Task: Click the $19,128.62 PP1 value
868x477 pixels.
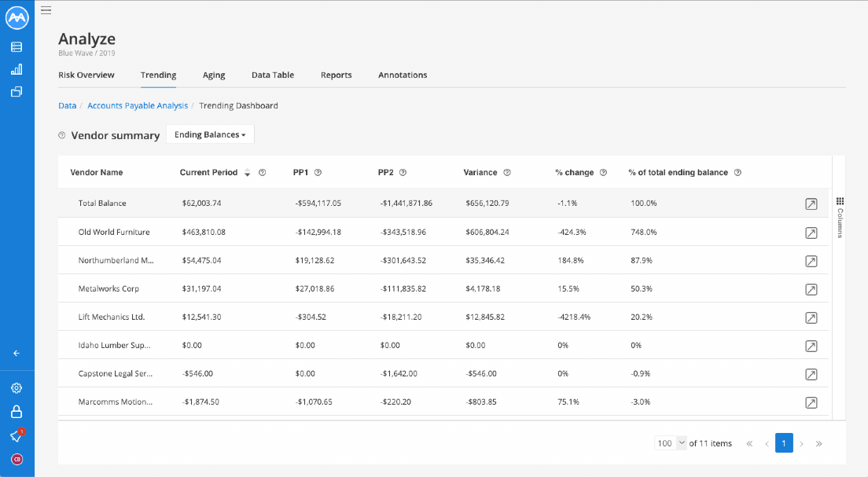Action: (x=314, y=261)
